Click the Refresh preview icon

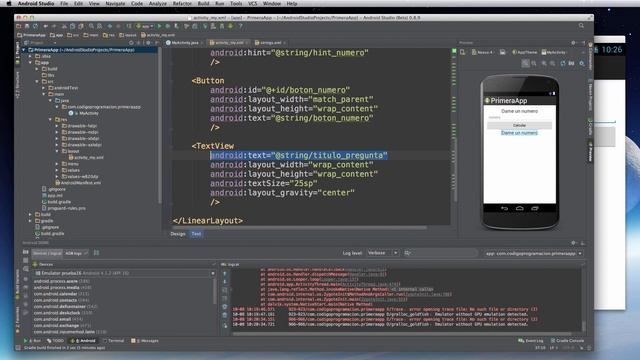point(563,63)
